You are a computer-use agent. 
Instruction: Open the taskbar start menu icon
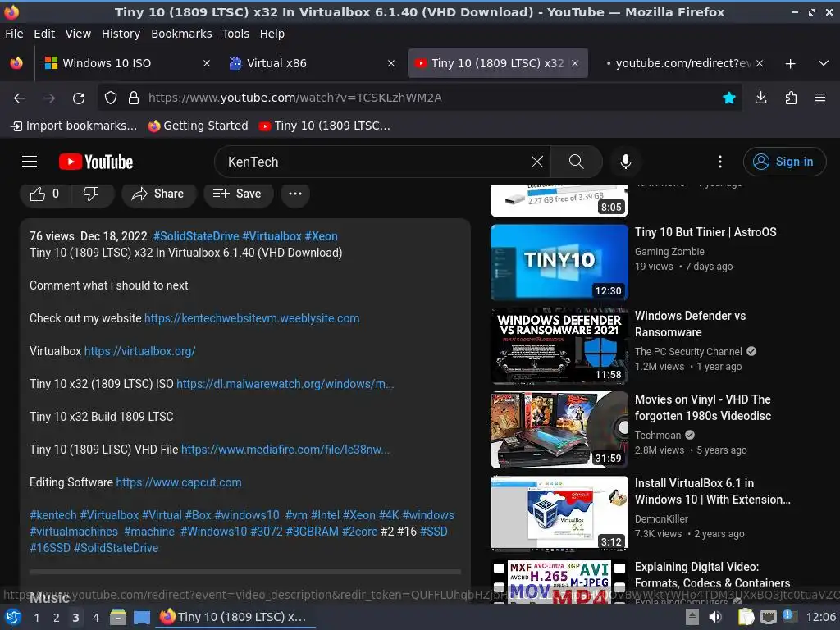click(13, 617)
